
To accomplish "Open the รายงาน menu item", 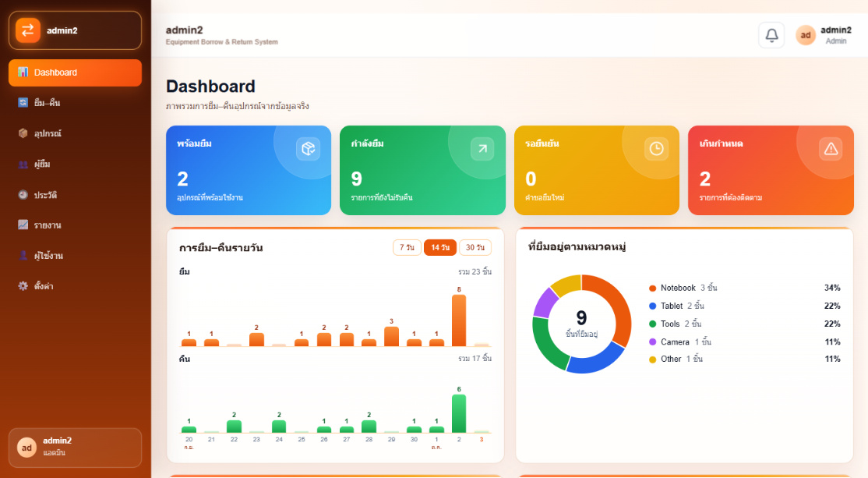I will (76, 225).
